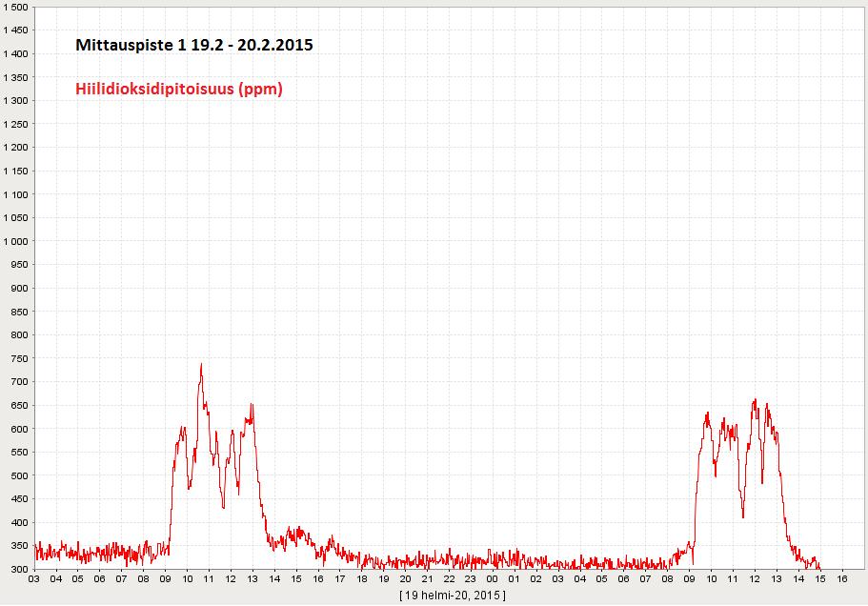Click the x-axis hour label "19"
This screenshot has width=868, height=606.
click(384, 579)
